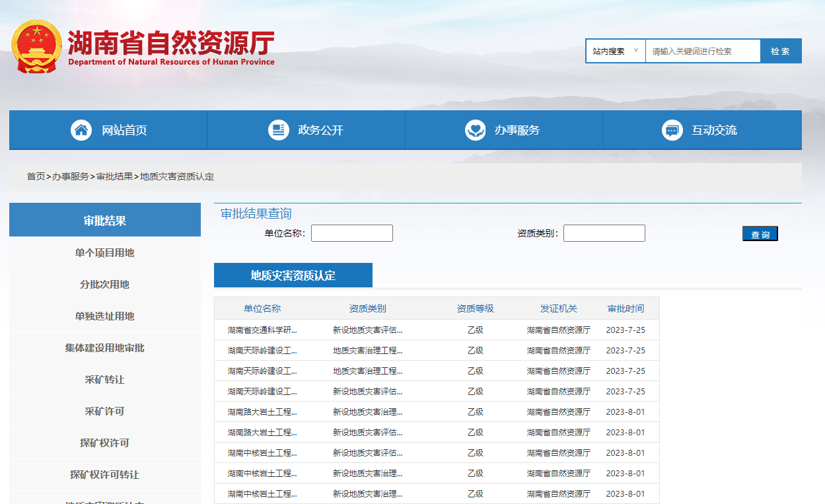Open 单个项目用地 in the sidebar
The width and height of the screenshot is (825, 504).
[104, 253]
